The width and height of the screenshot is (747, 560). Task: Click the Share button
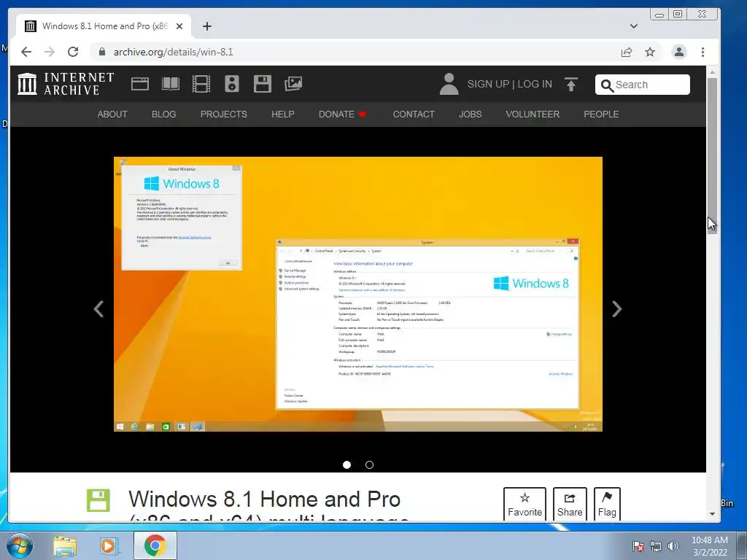(x=570, y=505)
